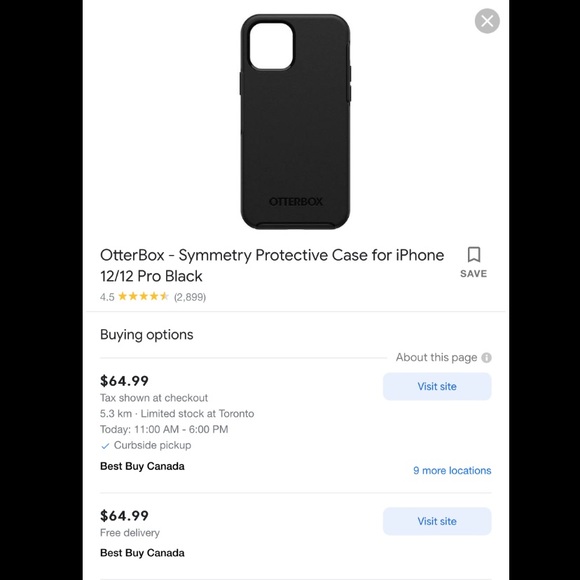Image resolution: width=580 pixels, height=580 pixels.
Task: Click the free delivery $64.99 price
Action: click(124, 516)
